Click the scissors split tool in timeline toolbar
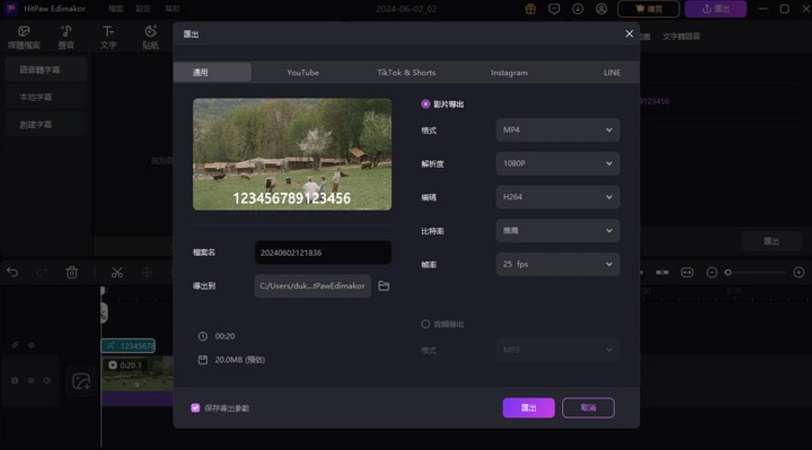Image resolution: width=812 pixels, height=450 pixels. (117, 272)
